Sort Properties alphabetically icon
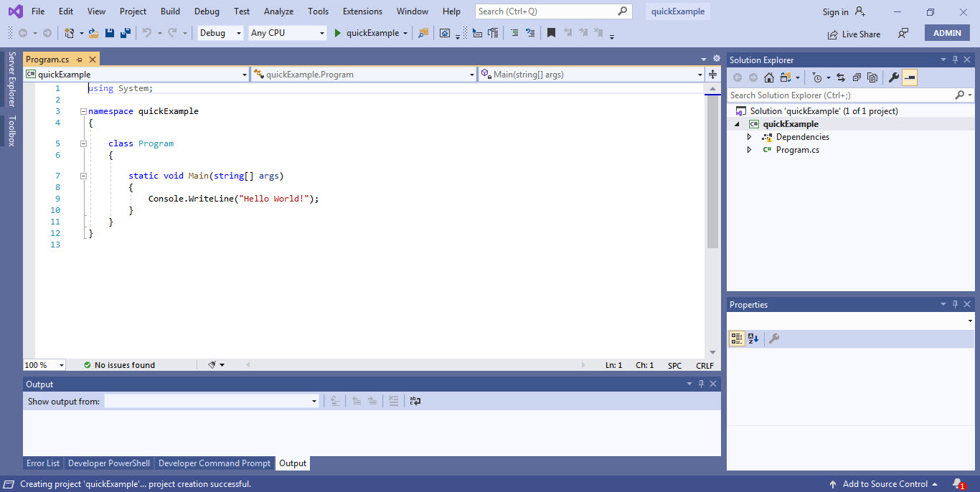This screenshot has height=492, width=980. coord(753,339)
